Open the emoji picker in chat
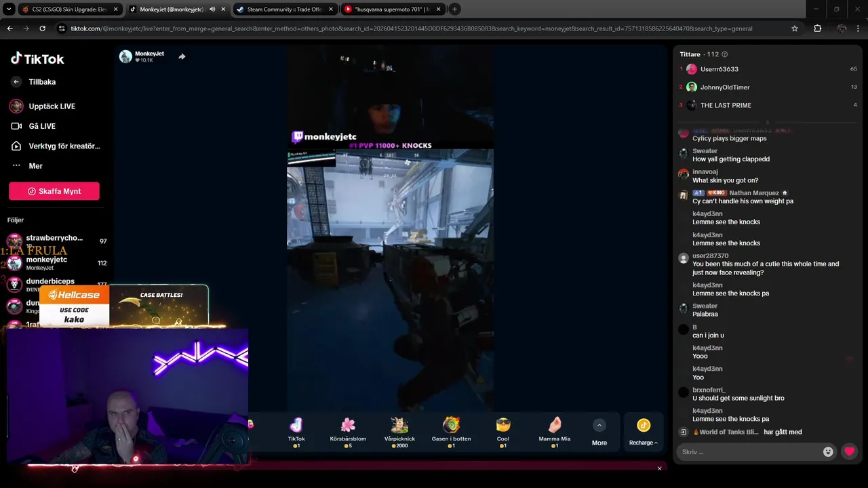This screenshot has width=868, height=488. click(828, 452)
